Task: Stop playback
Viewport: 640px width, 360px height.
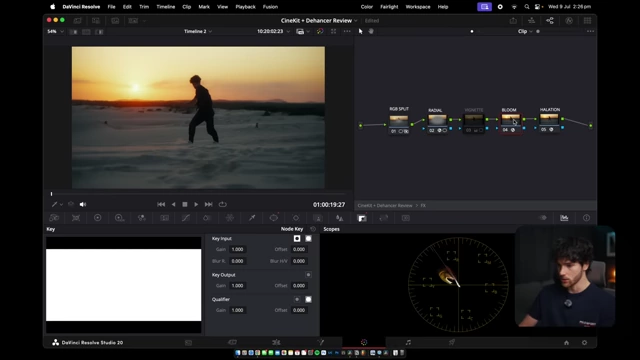Action: 185,204
